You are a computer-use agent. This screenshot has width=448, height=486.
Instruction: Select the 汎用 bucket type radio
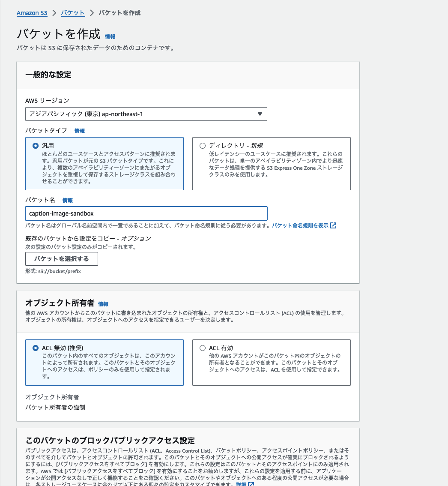36,146
